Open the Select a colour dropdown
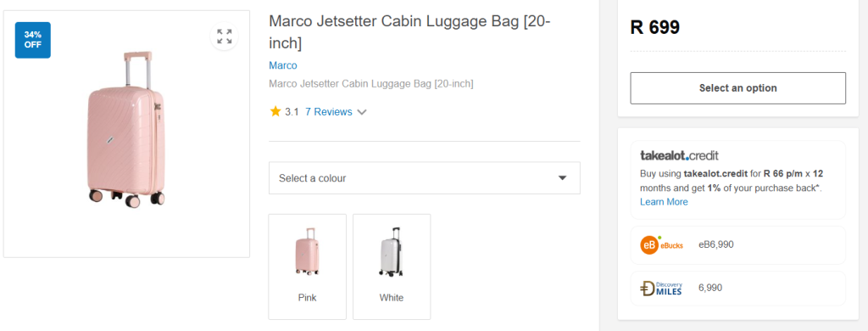 coord(425,178)
